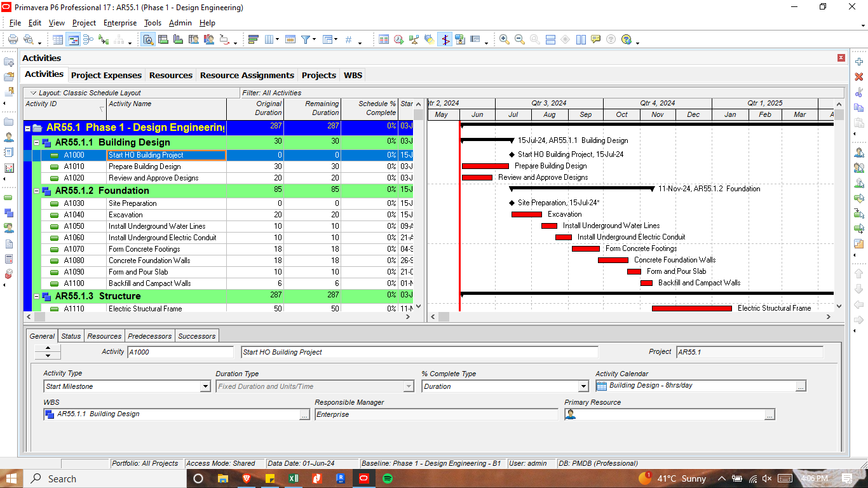Screen dimensions: 868x488
Task: Click the Schedule clock icon
Action: coord(399,39)
